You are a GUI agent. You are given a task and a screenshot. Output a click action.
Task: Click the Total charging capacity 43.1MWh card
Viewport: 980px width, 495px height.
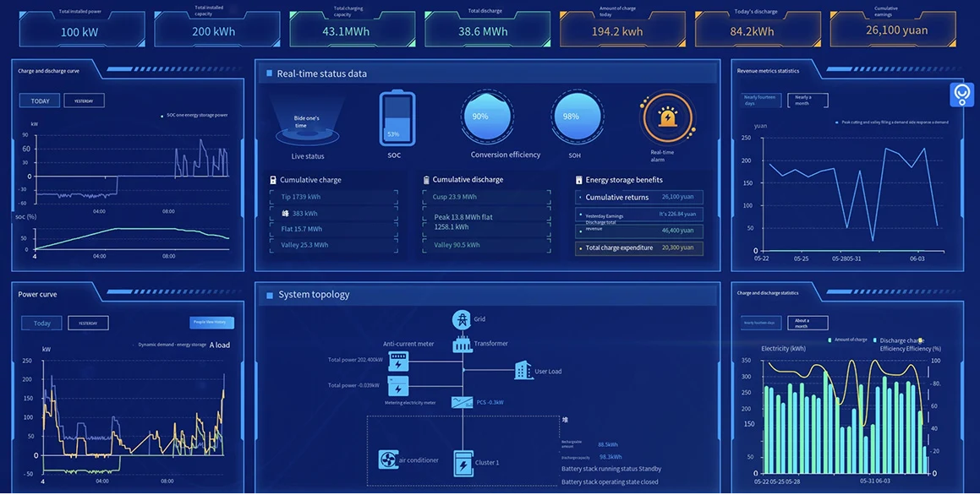click(x=353, y=29)
